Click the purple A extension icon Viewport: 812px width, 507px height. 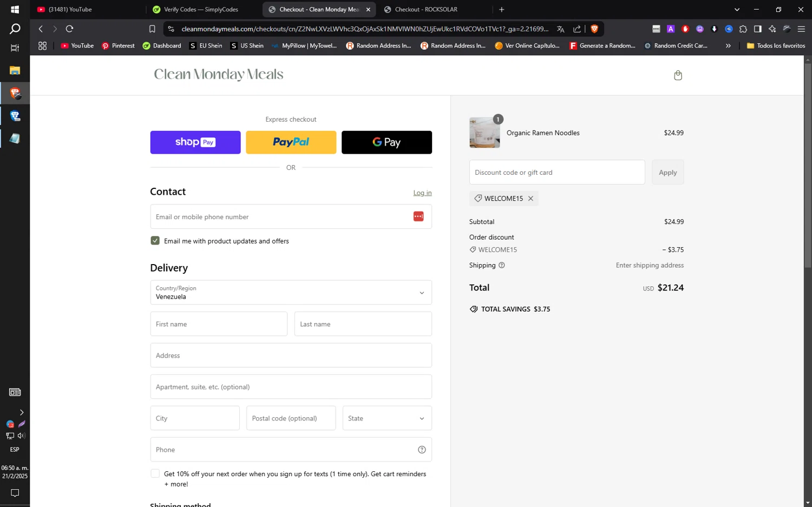671,29
